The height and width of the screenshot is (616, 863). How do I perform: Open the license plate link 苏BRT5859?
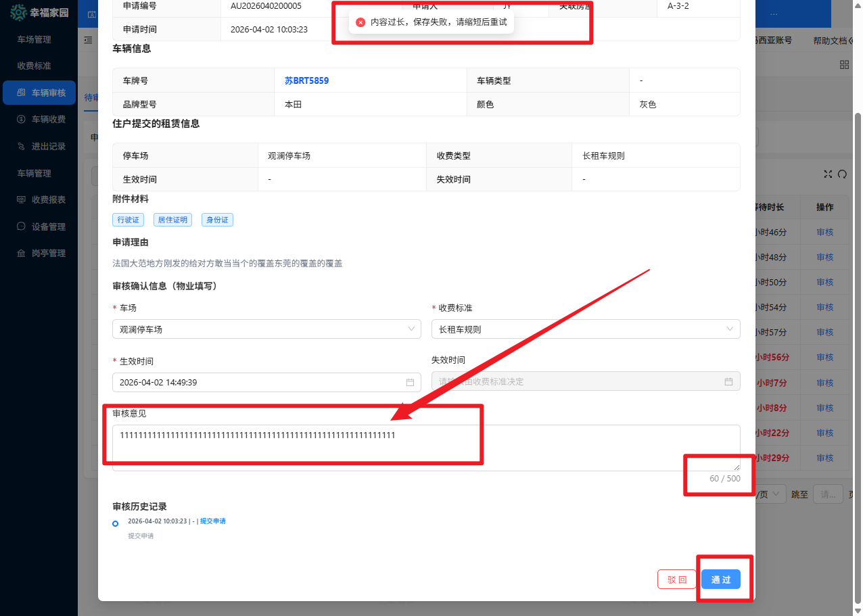tap(306, 80)
